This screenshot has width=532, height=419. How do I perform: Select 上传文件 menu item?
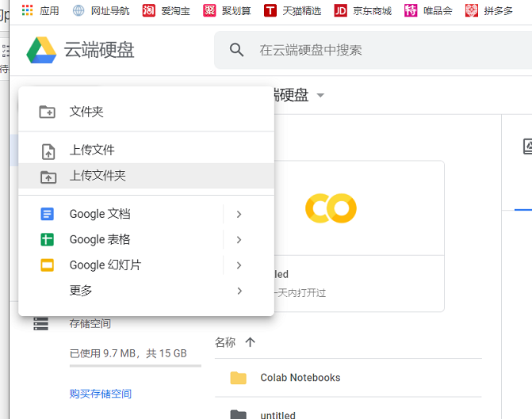146,150
